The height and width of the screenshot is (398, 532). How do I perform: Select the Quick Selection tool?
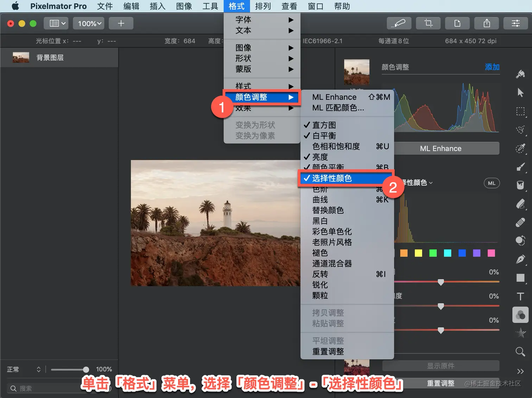click(520, 129)
